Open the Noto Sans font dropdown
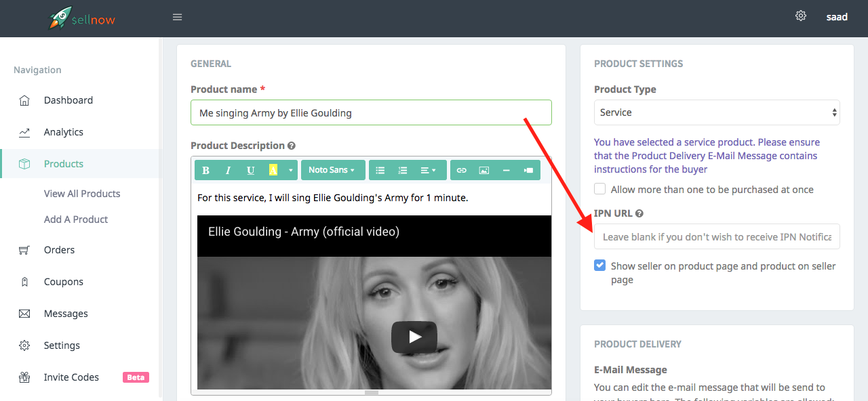The height and width of the screenshot is (401, 868). coord(333,170)
